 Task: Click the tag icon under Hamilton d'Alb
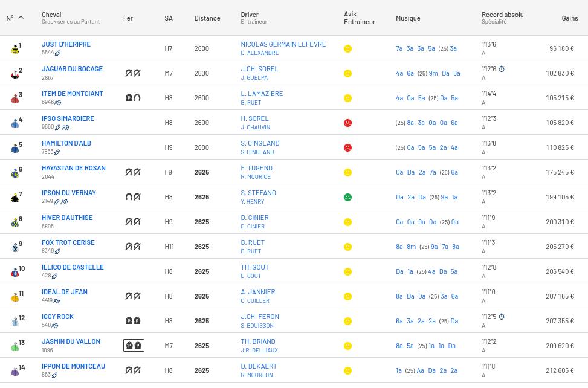point(57,152)
